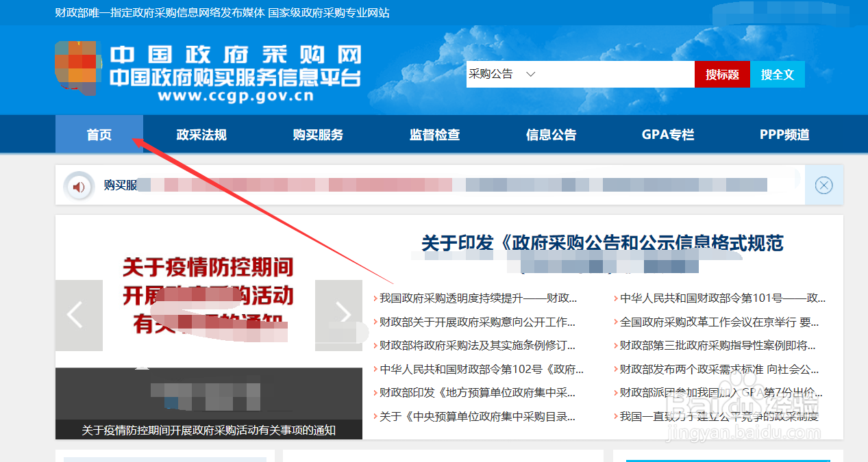Go to 首页 tab
The width and height of the screenshot is (868, 462).
pos(99,135)
